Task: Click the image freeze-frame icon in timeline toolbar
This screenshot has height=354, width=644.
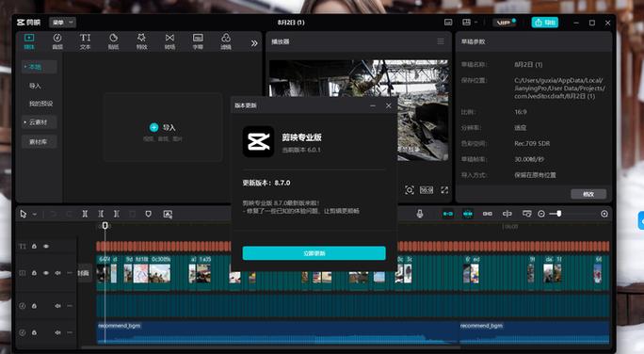Action: tap(168, 214)
